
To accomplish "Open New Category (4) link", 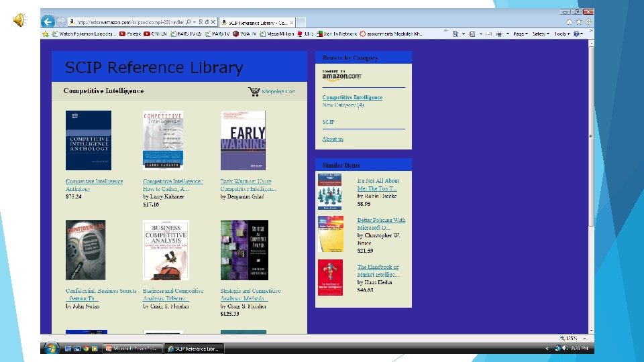I will coord(343,105).
